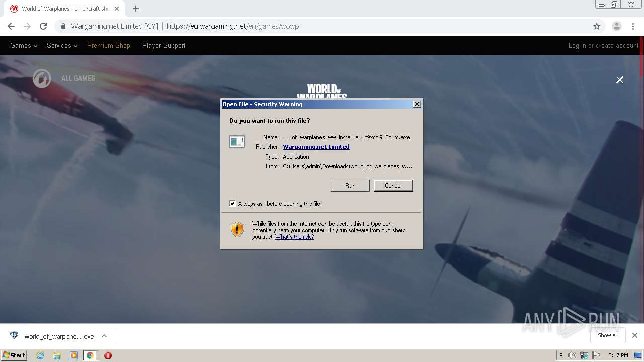Image resolution: width=644 pixels, height=362 pixels.
Task: Click the red Opera icon on taskbar
Action: pos(108,355)
